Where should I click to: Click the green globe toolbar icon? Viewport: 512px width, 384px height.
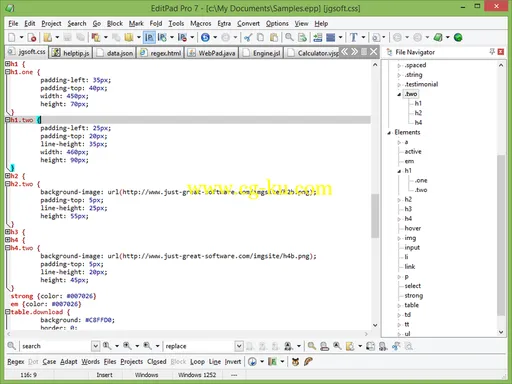click(x=458, y=37)
